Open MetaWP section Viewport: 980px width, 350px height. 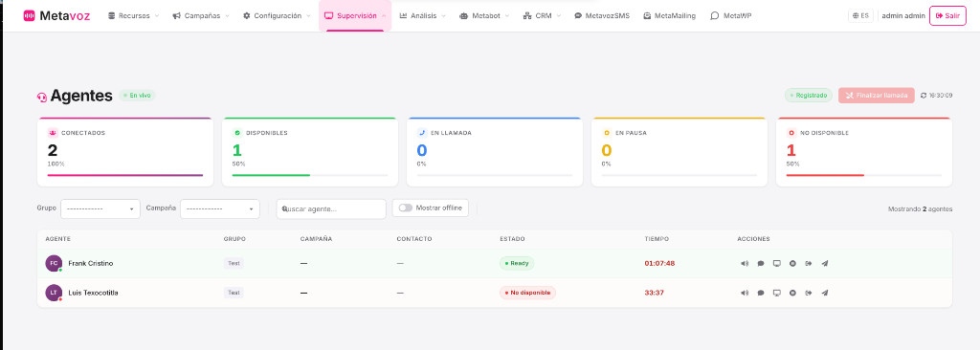pyautogui.click(x=730, y=15)
